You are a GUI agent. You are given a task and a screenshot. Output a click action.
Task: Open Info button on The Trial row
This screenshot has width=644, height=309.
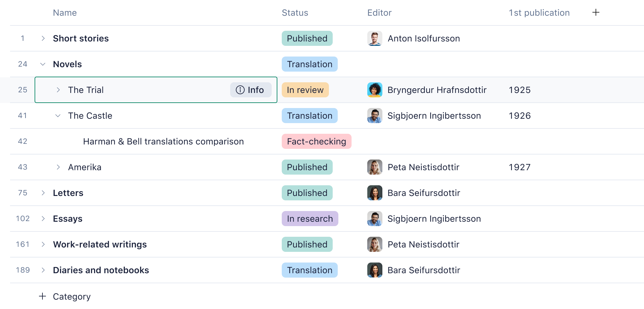[251, 90]
